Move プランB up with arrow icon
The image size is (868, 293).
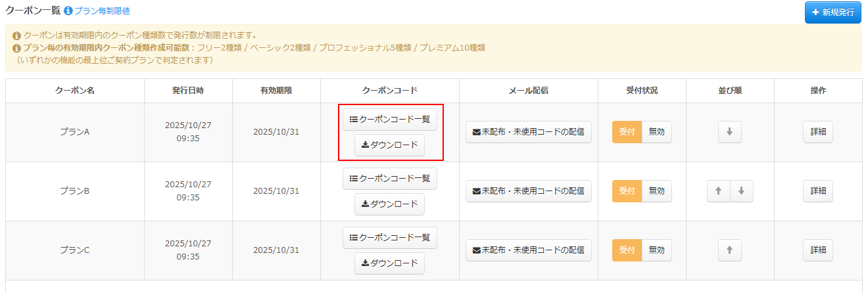718,191
